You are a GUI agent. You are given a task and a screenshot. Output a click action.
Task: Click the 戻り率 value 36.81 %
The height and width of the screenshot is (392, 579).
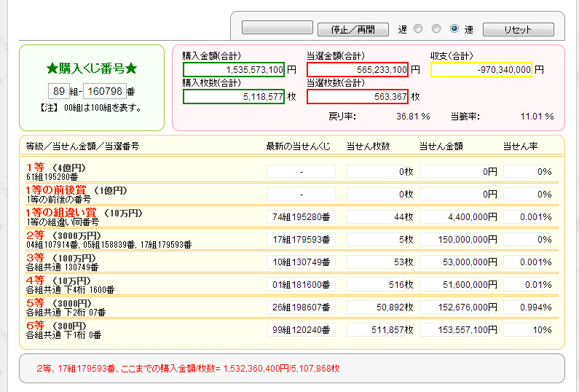[413, 117]
